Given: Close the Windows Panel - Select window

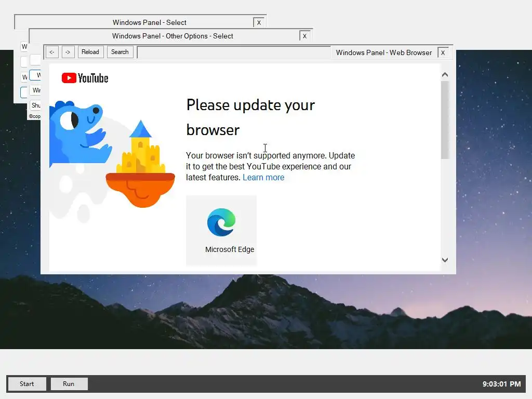Looking at the screenshot, I should click(259, 22).
